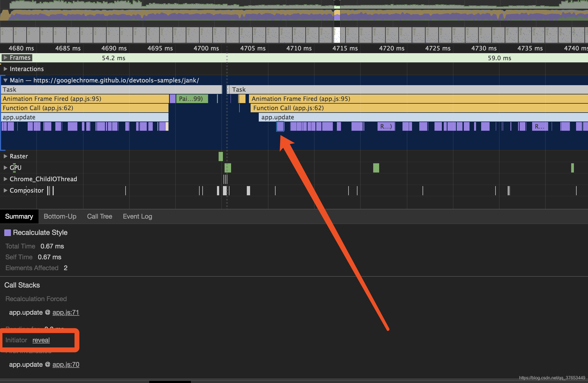This screenshot has height=383, width=588.
Task: Click the Recalculation Forced label
Action: click(x=36, y=299)
